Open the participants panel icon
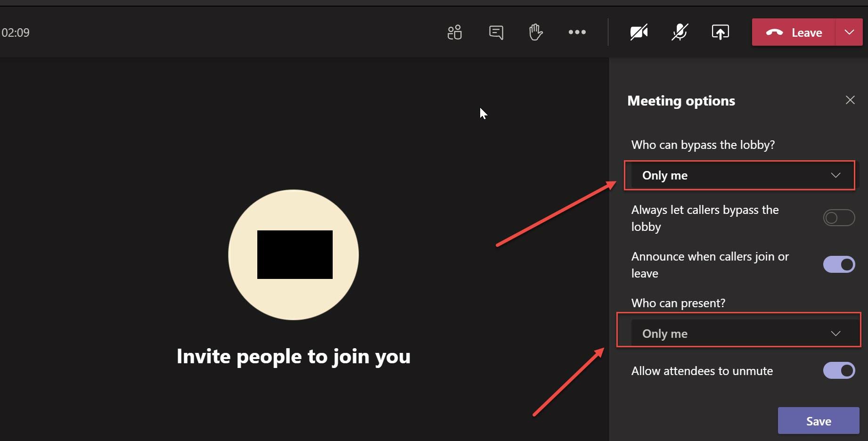The height and width of the screenshot is (441, 868). (454, 33)
